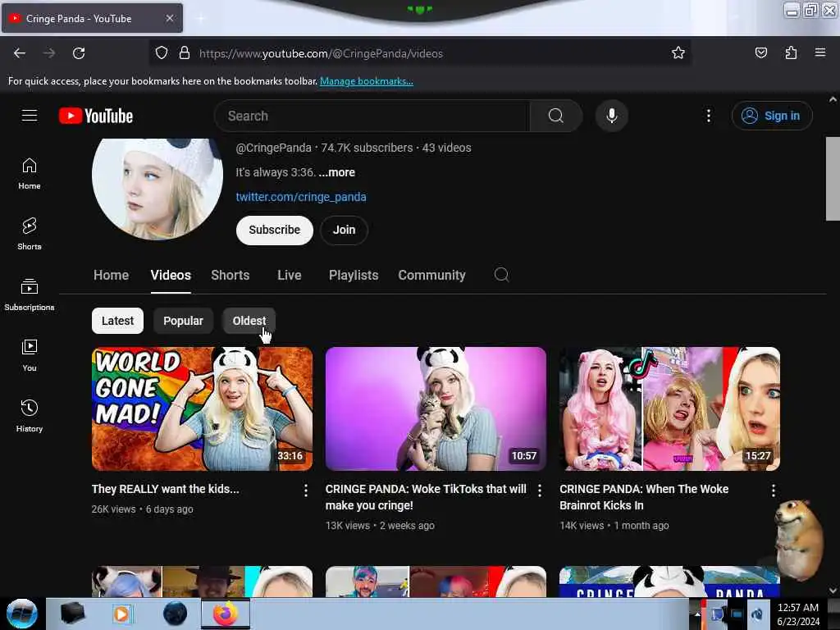
Task: Open the 10:57 cat video thumbnail
Action: pyautogui.click(x=436, y=409)
